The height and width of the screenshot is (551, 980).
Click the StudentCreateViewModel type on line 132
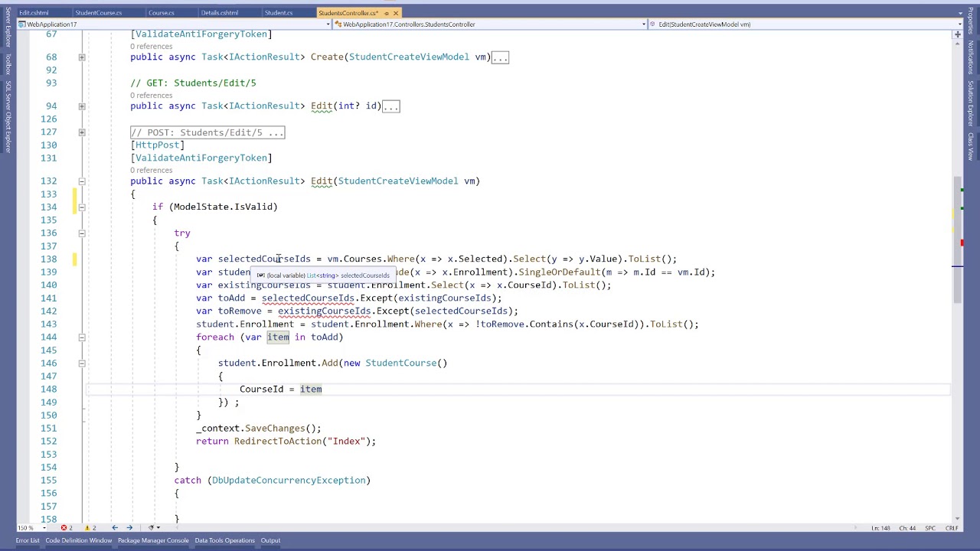pos(398,181)
